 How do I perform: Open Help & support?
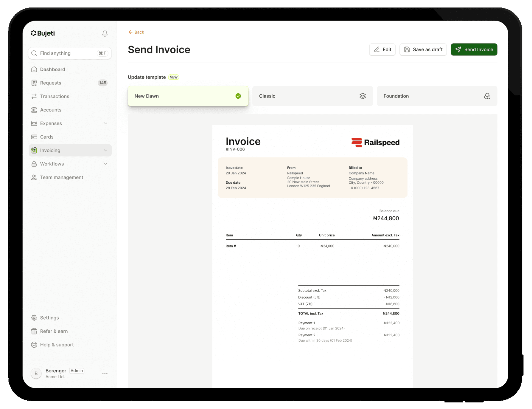pos(70,345)
